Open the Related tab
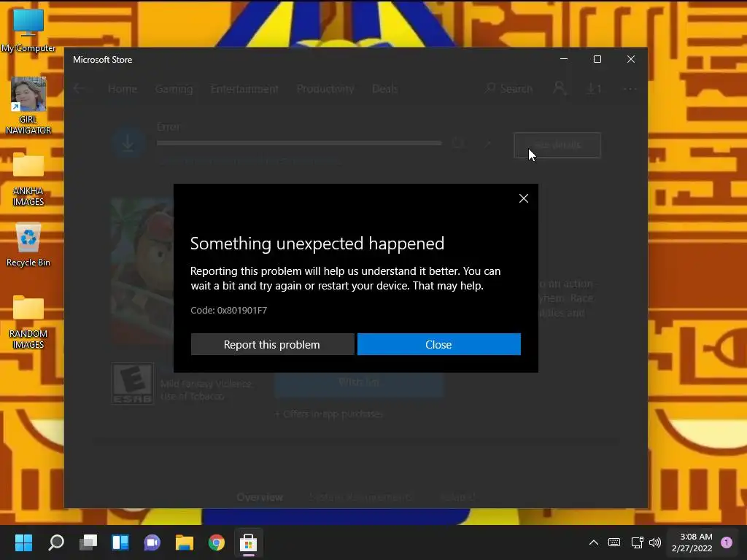This screenshot has height=560, width=747. pos(457,497)
